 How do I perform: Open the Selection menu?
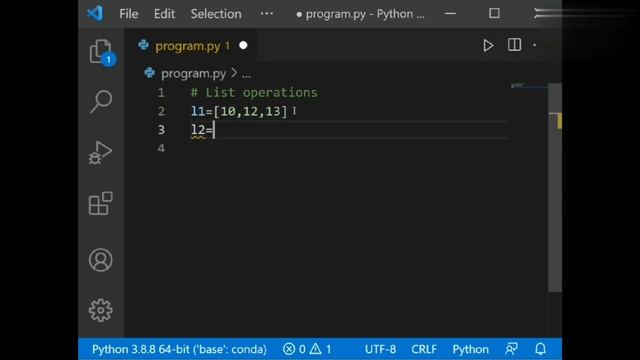click(216, 14)
